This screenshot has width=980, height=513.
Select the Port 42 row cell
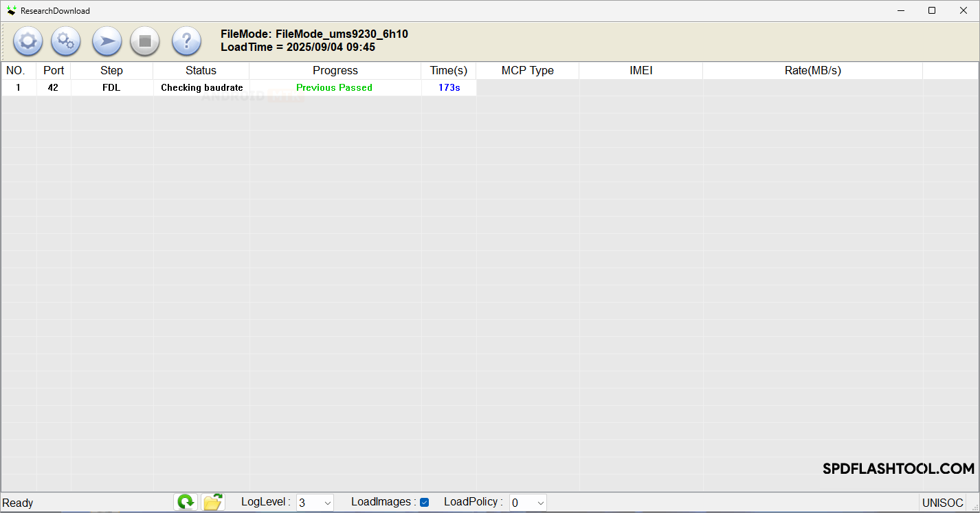pos(54,88)
